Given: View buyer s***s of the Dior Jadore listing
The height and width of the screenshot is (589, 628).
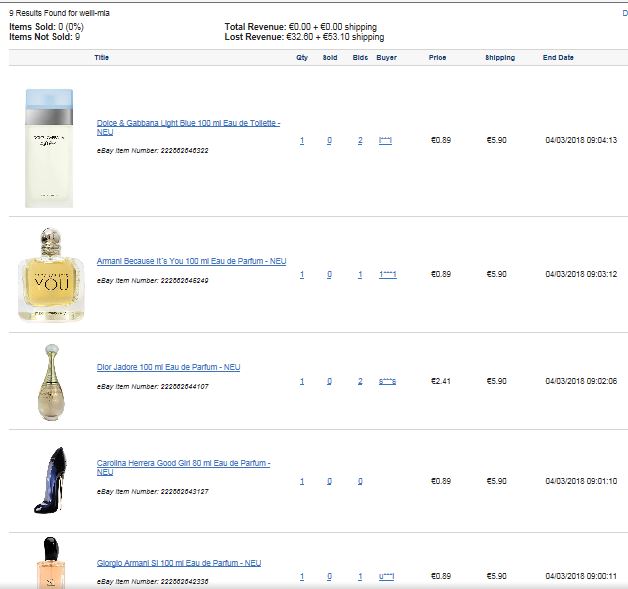Looking at the screenshot, I should coord(387,381).
